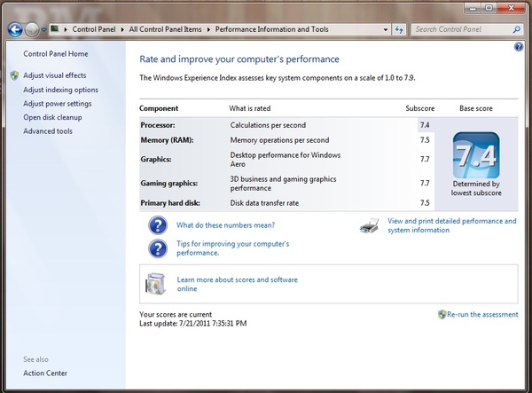This screenshot has width=532, height=393.
Task: Launch Open disk cleanup
Action: pos(52,117)
